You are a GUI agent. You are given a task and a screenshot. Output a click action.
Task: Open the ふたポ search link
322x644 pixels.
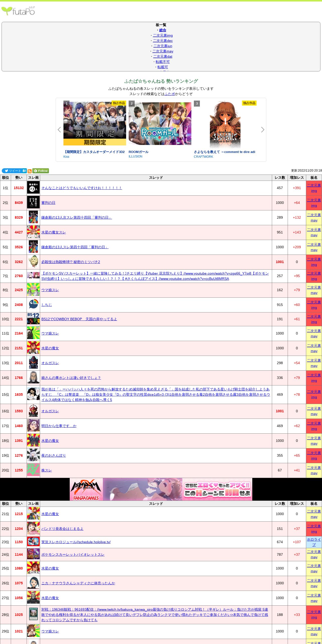pyautogui.click(x=170, y=94)
